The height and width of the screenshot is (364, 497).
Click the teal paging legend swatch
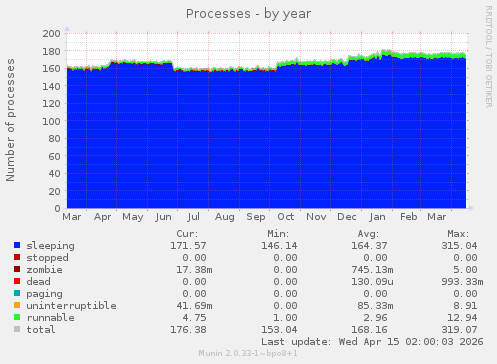[x=17, y=293]
